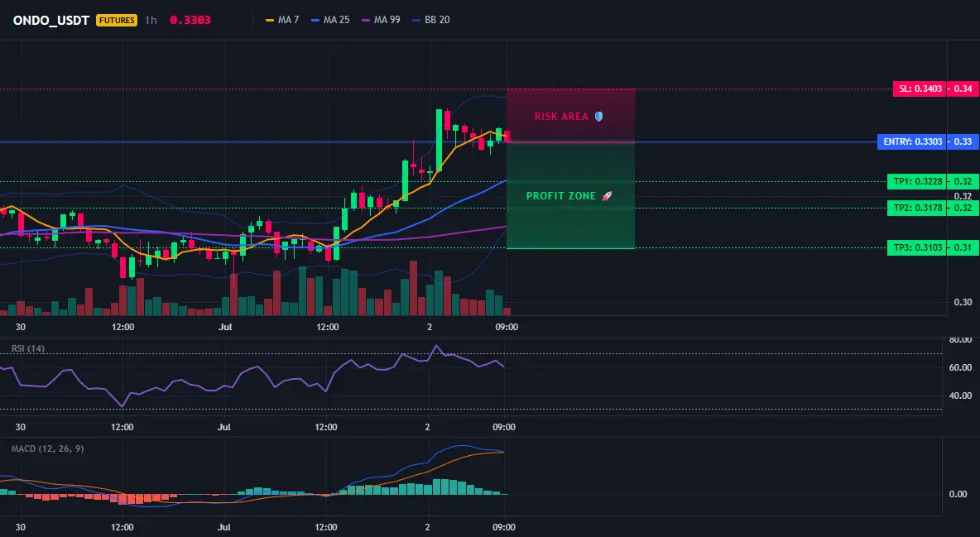Click the ENTRY: 0.3303 label

coord(912,142)
